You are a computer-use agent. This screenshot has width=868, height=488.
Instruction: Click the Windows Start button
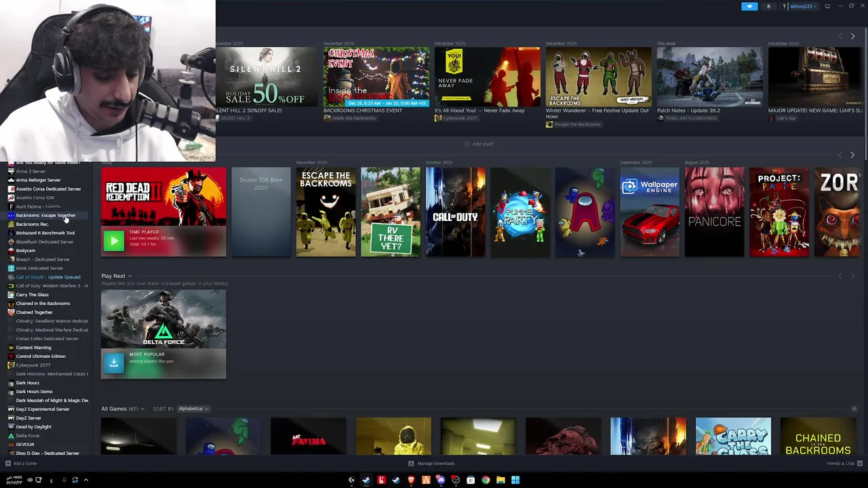point(515,480)
